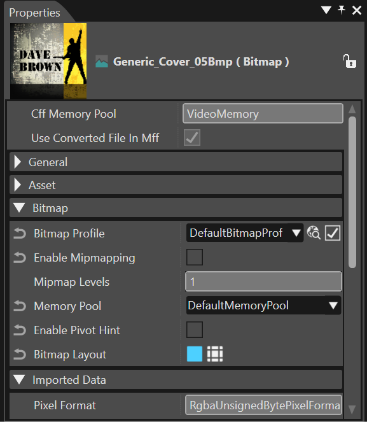Reset the Memory Pool property
367x422 pixels.
(20, 306)
